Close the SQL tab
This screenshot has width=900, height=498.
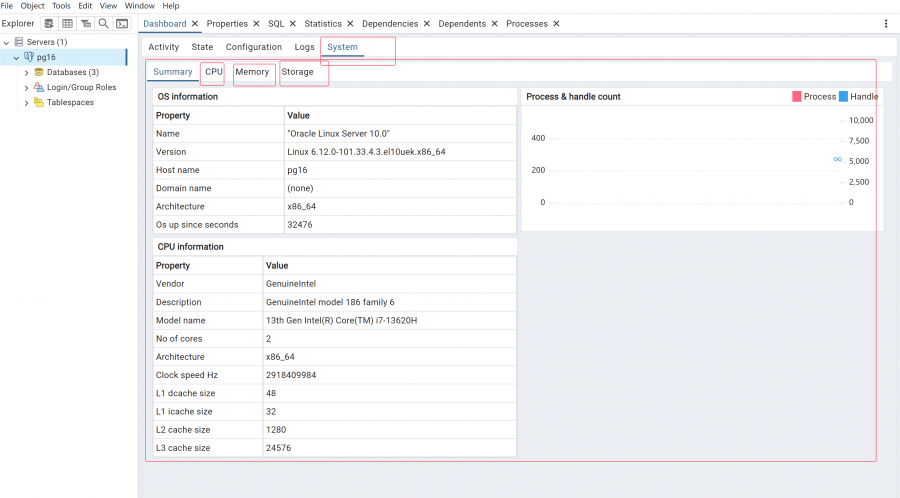292,24
